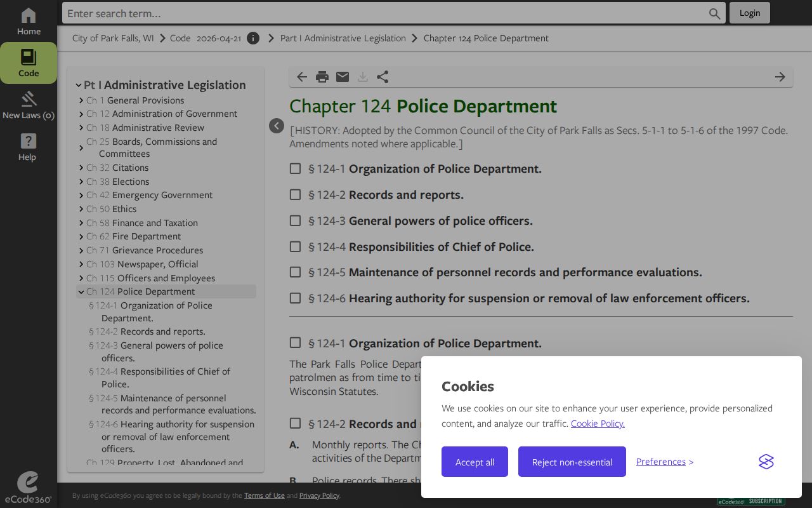Go to the Home sidebar icon

point(29,22)
